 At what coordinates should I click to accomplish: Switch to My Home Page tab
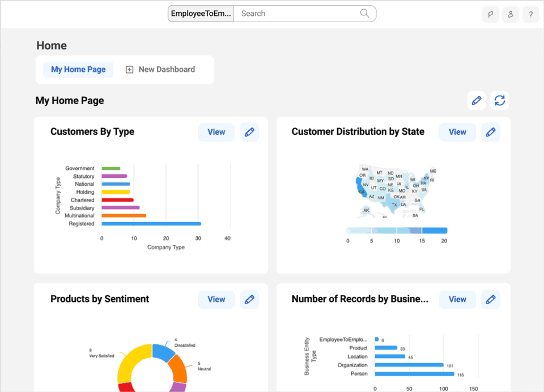(78, 69)
